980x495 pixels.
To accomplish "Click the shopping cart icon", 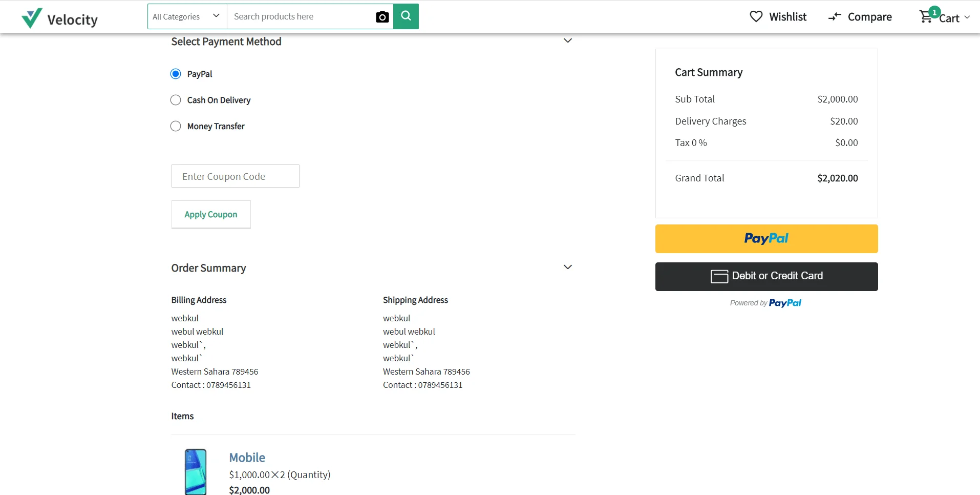I will tap(926, 17).
